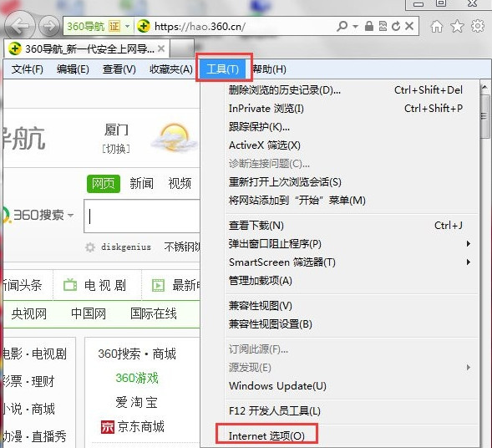Expand the 360导航 certificate dropdown arrow
This screenshot has width=492, height=448.
128,26
